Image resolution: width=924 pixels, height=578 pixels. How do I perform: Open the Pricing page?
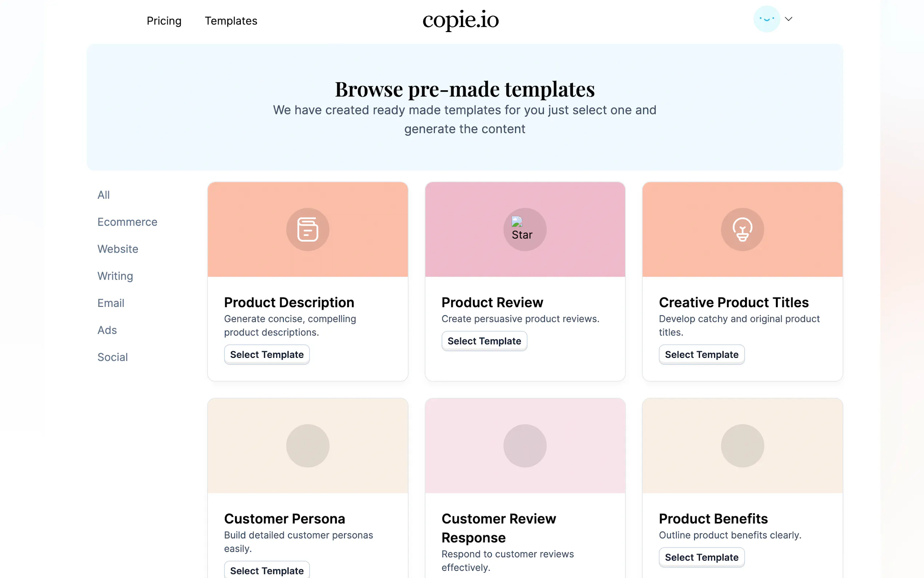pyautogui.click(x=164, y=21)
